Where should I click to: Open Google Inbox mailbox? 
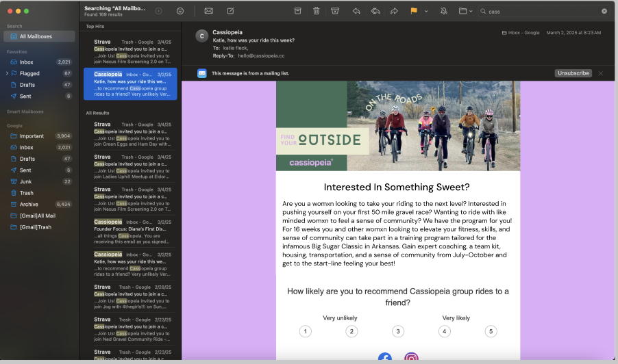point(39,147)
